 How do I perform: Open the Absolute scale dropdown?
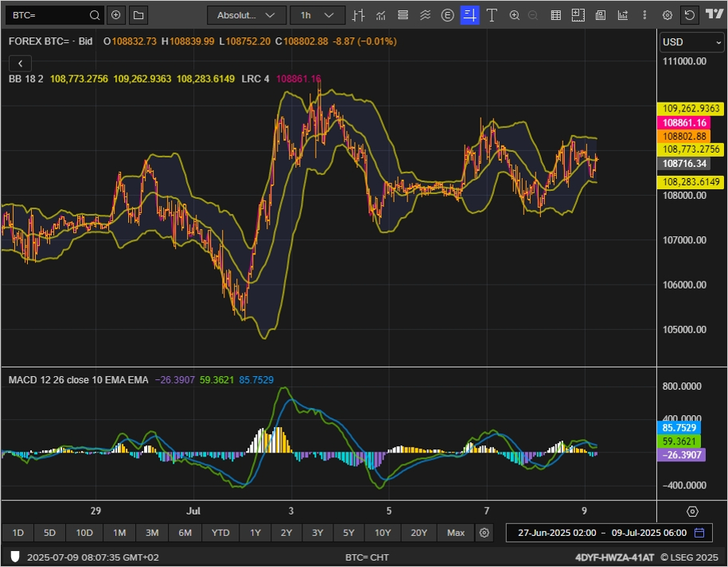point(246,15)
